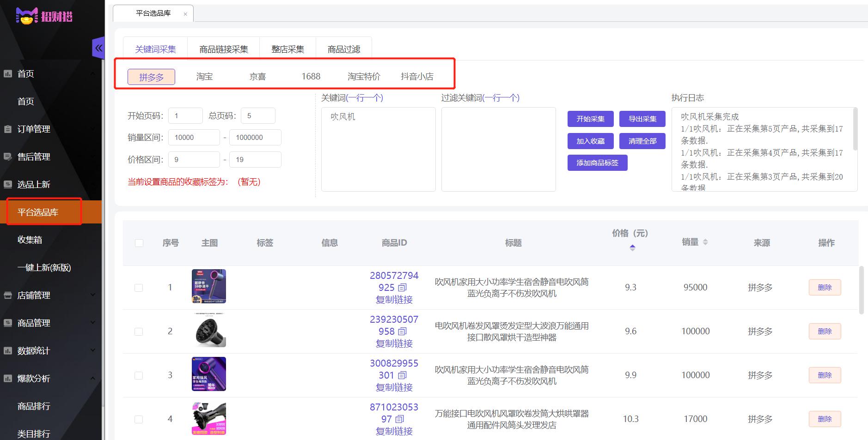The width and height of the screenshot is (868, 440).
Task: Collapse the sidebar with the « arrow icon
Action: [98, 48]
